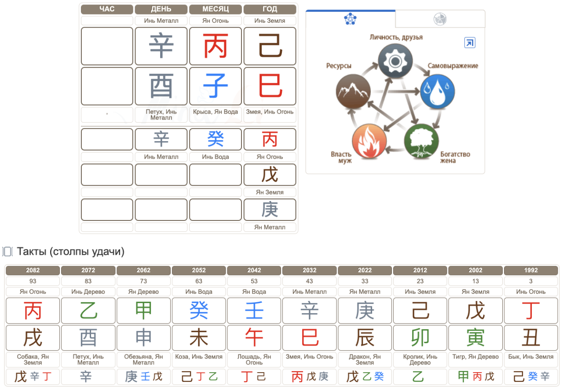Screen dimensions: 563x392
Task: Select the 2022 luck pillar header
Action: tap(365, 270)
